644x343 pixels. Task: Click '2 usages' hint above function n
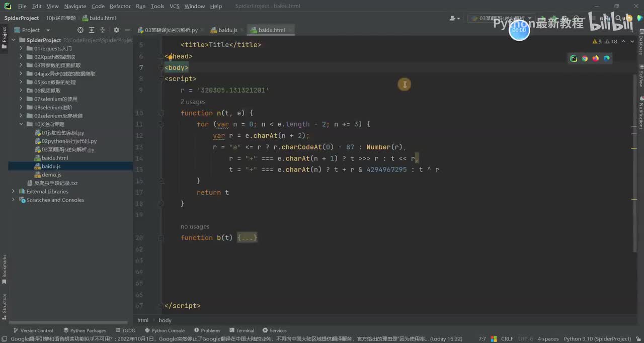click(193, 102)
